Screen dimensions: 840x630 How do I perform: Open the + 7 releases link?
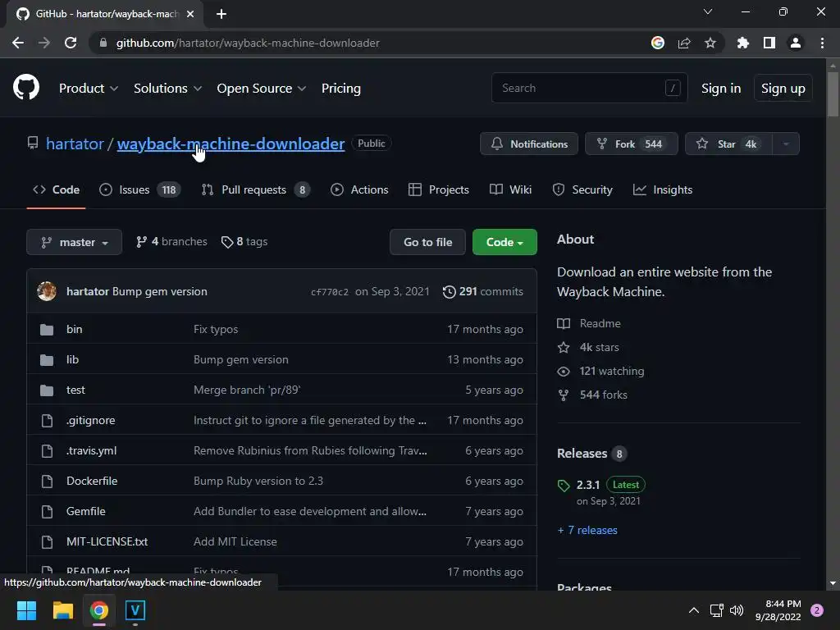[x=587, y=531]
